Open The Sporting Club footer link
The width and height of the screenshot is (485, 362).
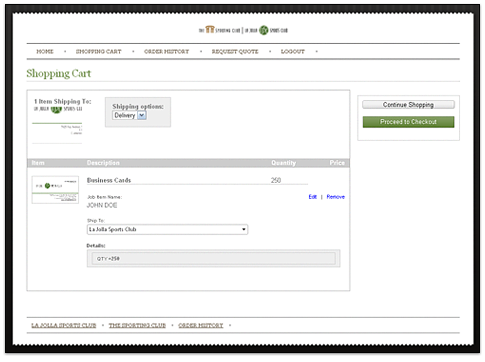pyautogui.click(x=137, y=325)
